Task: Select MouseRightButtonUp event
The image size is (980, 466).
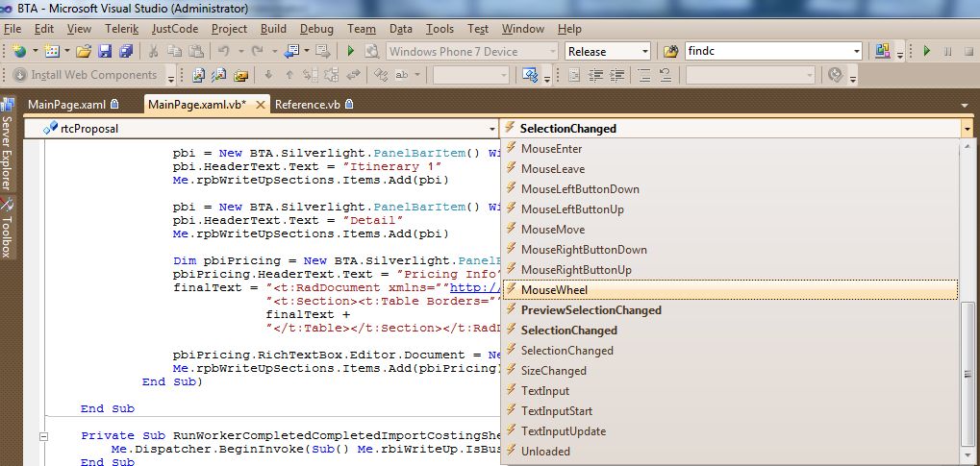Action: pos(730,270)
